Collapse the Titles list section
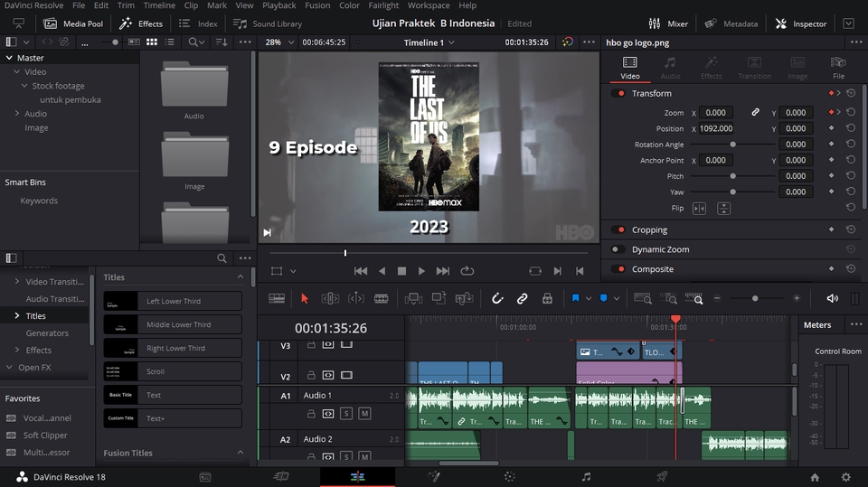This screenshot has width=868, height=487. click(x=241, y=276)
